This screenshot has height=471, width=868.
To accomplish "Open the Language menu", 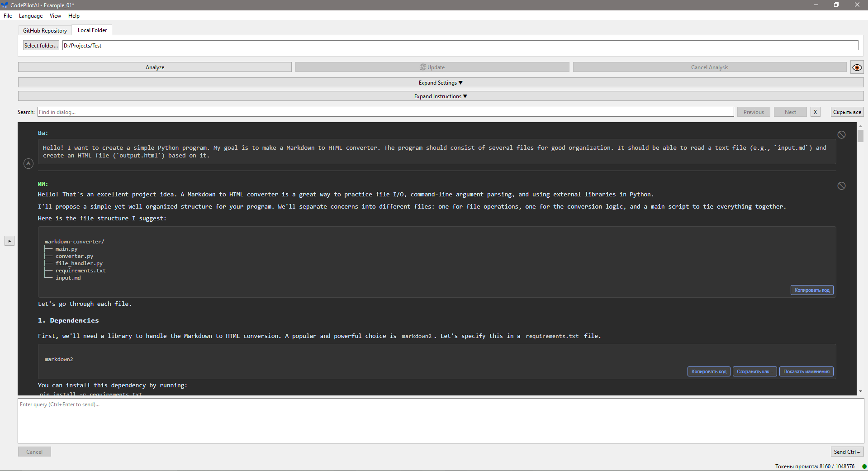I will 31,16.
